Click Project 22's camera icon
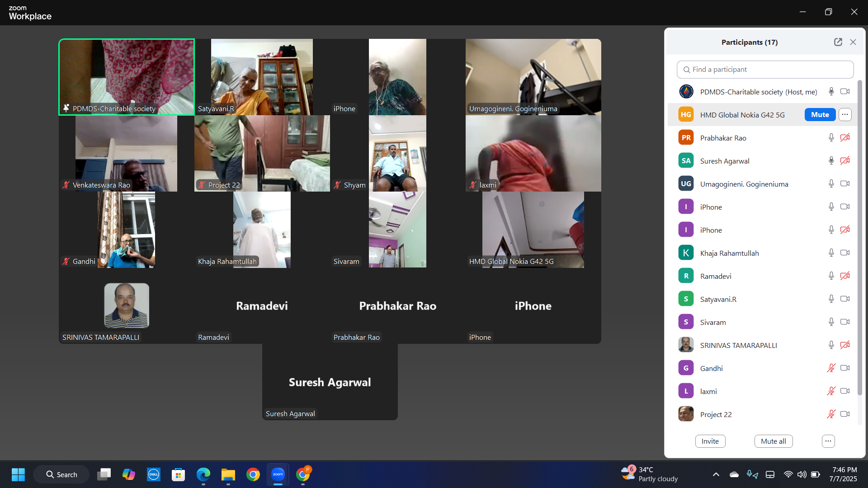 tap(845, 414)
